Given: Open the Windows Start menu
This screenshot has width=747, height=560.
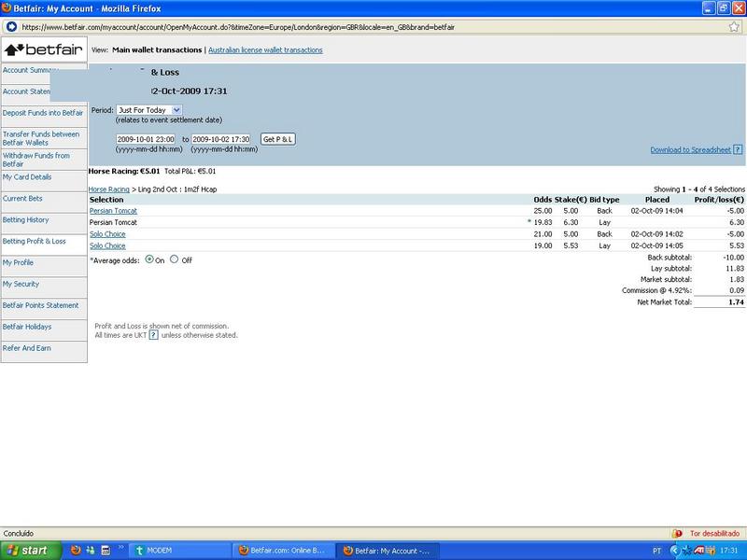Looking at the screenshot, I should 30,551.
